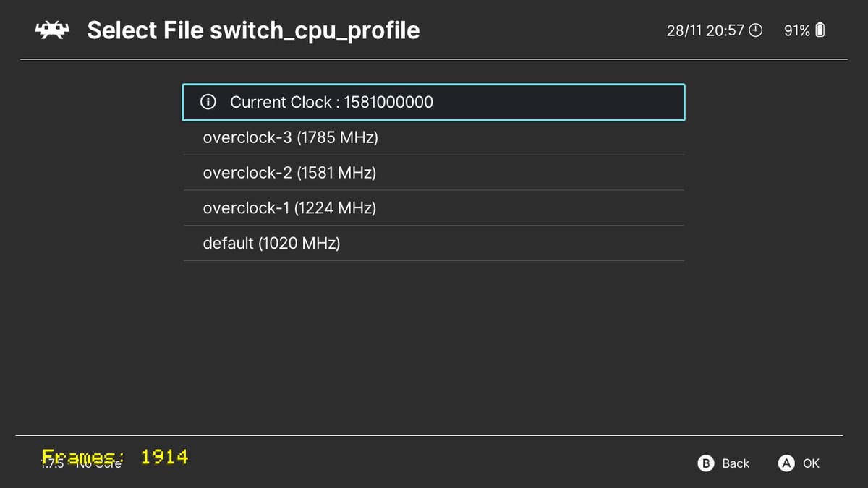Click the Back label in the footer
This screenshot has width=868, height=488.
point(736,463)
